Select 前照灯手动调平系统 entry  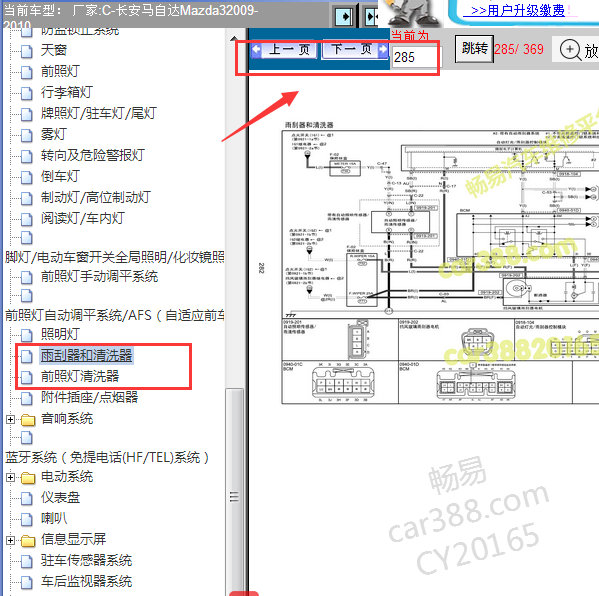pyautogui.click(x=99, y=276)
